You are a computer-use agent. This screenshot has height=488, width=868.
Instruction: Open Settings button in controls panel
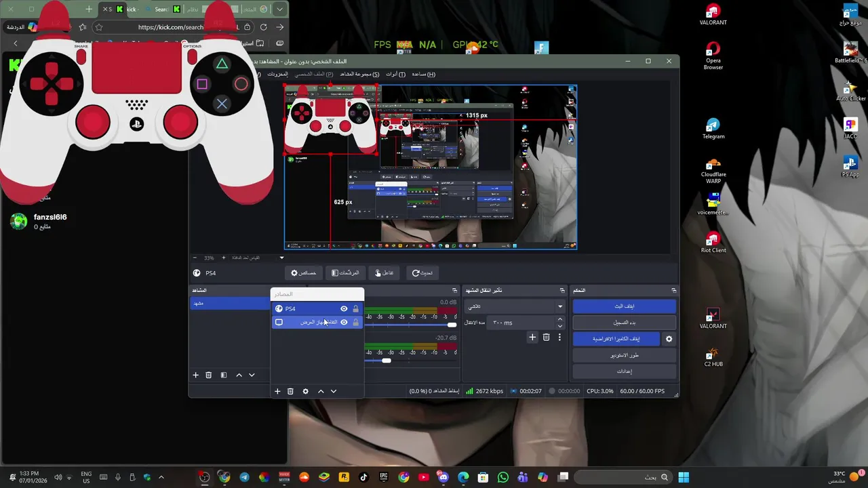tap(624, 371)
